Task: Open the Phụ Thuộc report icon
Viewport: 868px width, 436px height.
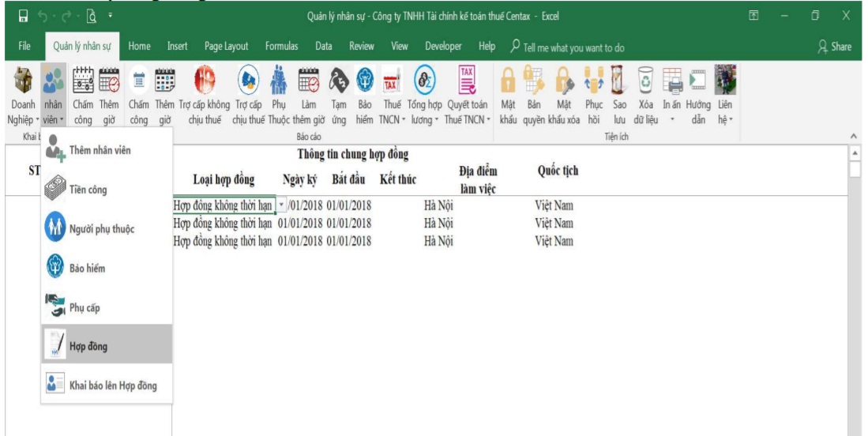Action: 278,85
